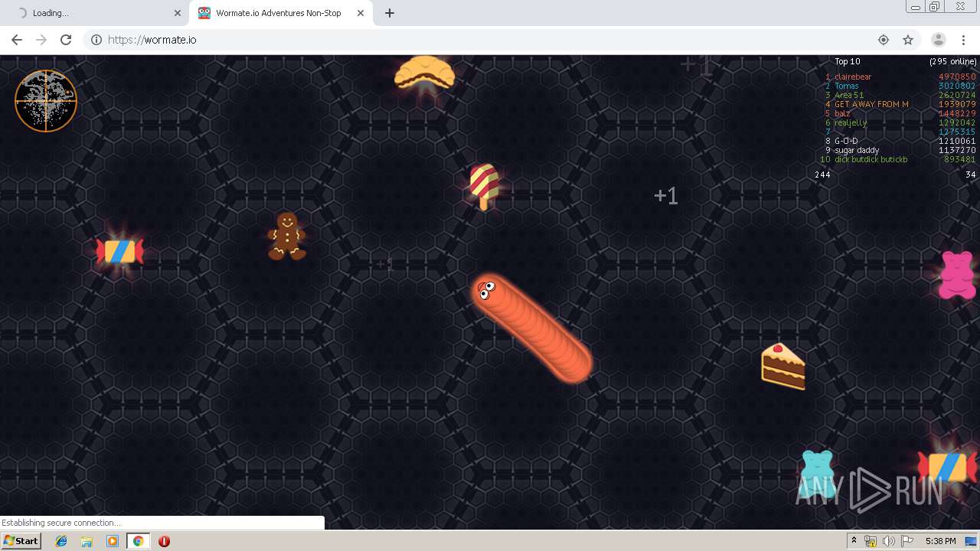Open the Action Center flag icon
The image size is (980, 551).
tap(907, 541)
